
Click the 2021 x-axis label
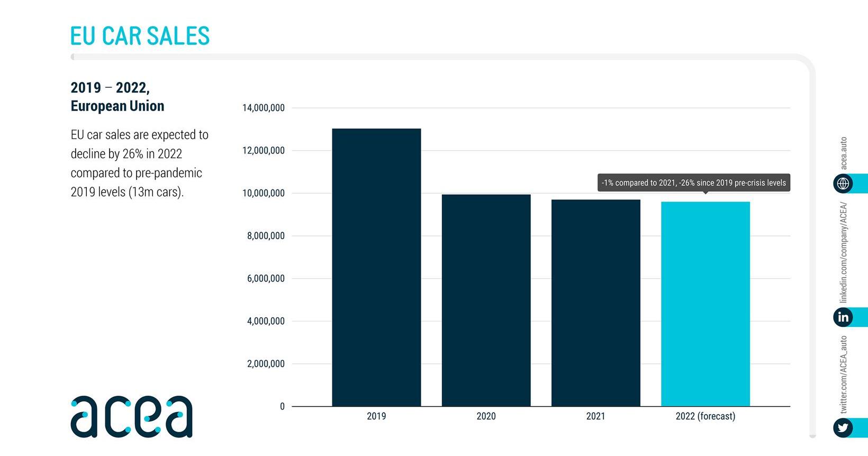[595, 416]
